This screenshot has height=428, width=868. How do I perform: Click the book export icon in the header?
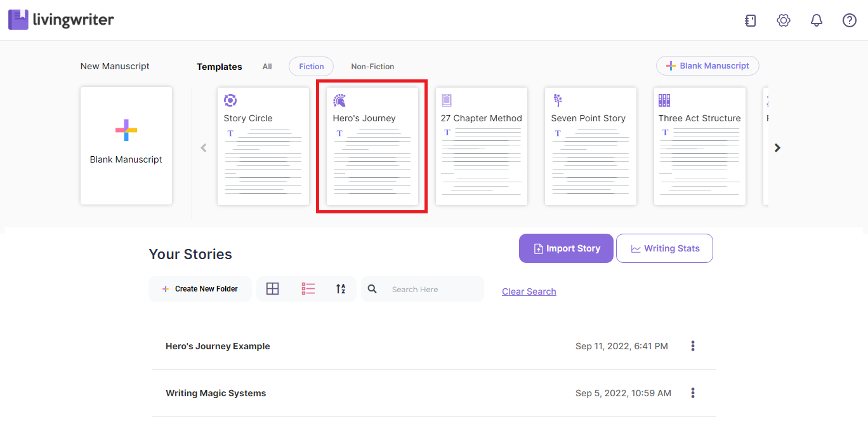(750, 20)
